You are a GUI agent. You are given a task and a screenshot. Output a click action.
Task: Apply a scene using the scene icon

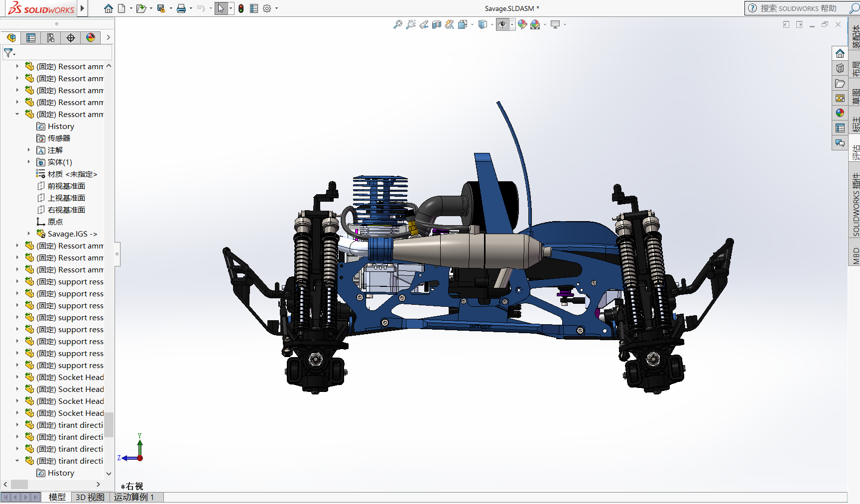click(536, 24)
